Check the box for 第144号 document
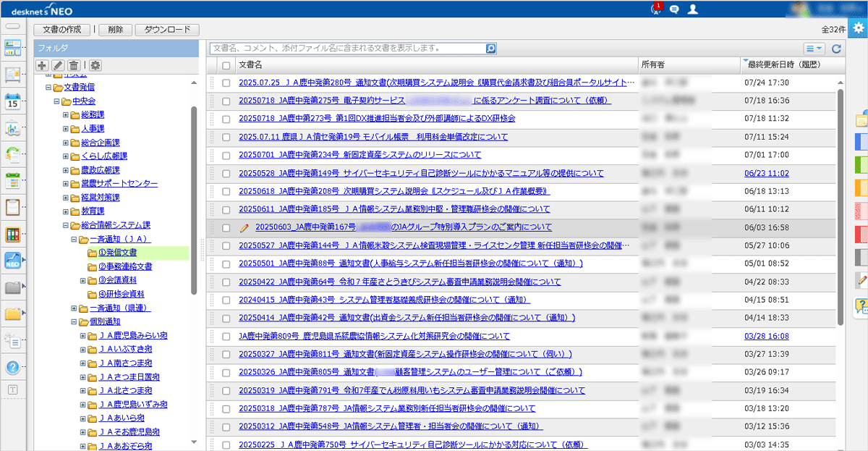 coord(226,245)
